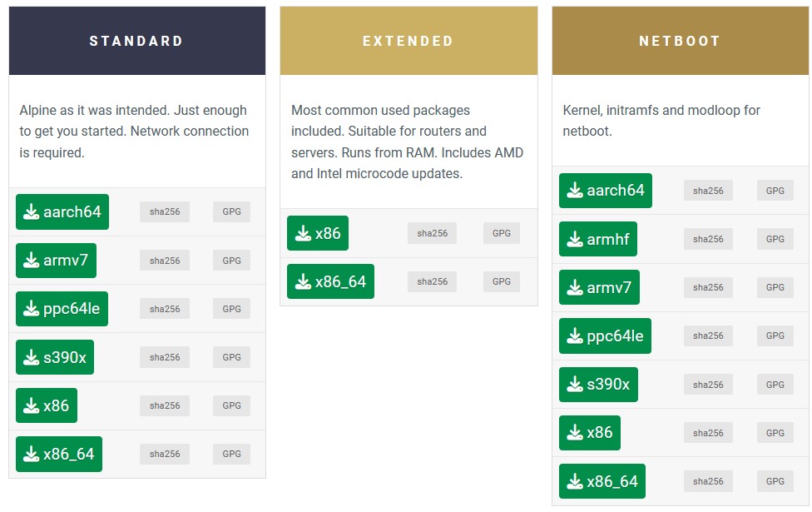Click download icon on Standard s390x
812x512 pixels.
(x=31, y=357)
